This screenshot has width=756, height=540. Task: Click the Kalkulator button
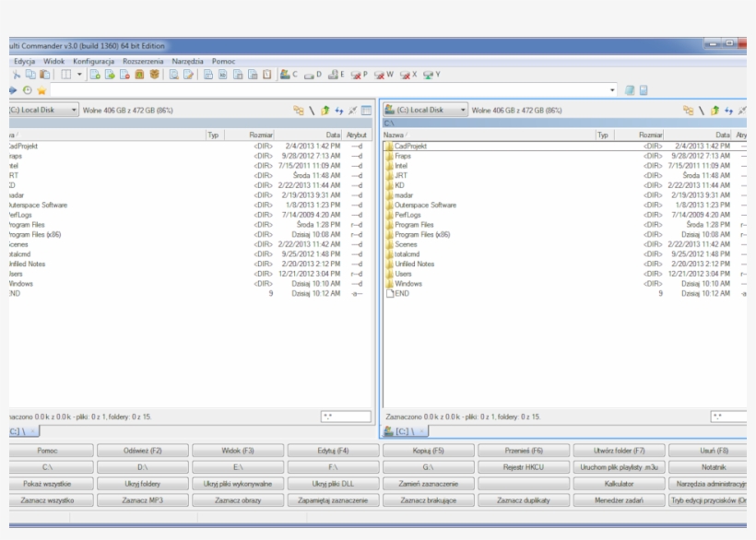[x=619, y=484]
